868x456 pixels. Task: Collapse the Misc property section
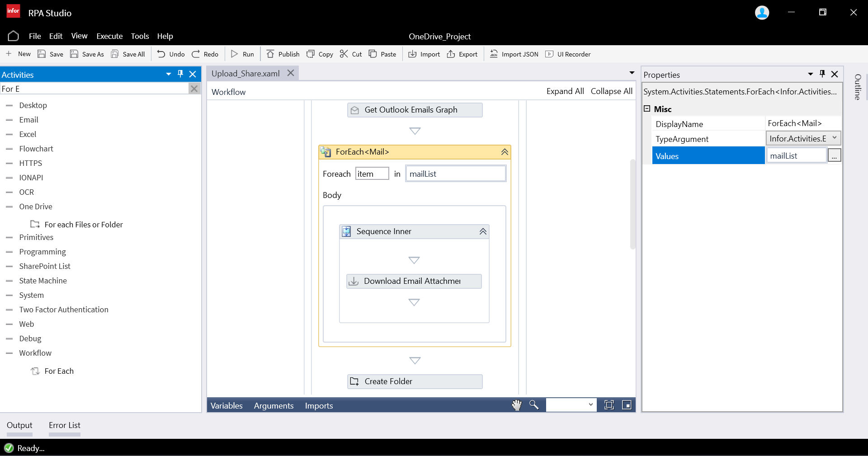point(647,109)
